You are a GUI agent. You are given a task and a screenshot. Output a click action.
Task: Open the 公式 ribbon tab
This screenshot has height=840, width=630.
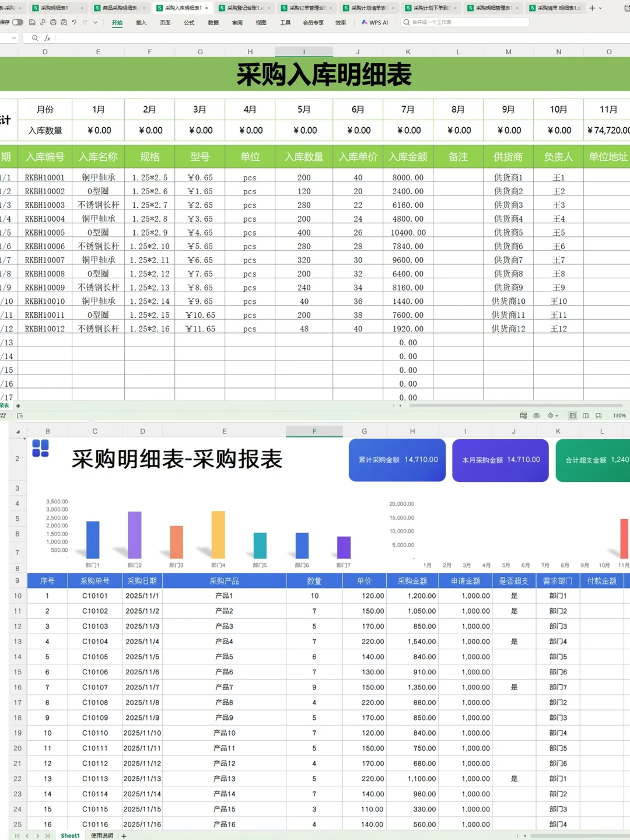[x=189, y=23]
